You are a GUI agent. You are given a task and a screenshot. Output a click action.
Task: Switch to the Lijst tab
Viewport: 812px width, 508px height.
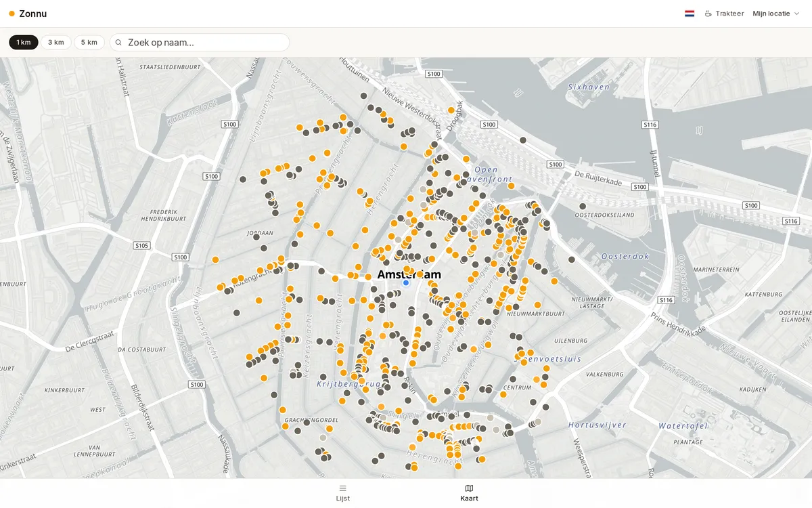click(x=343, y=493)
